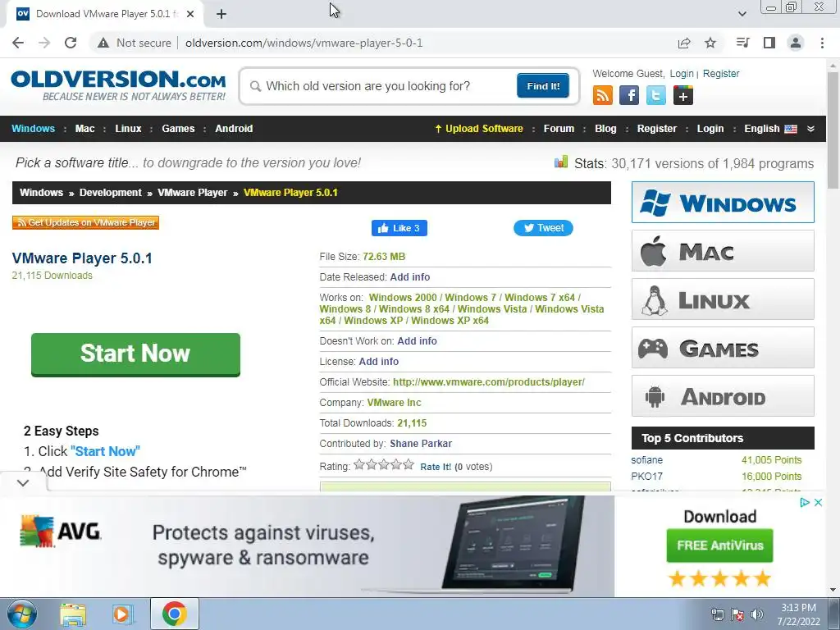This screenshot has width=840, height=630.
Task: Expand the English language dropdown
Action: pos(770,129)
